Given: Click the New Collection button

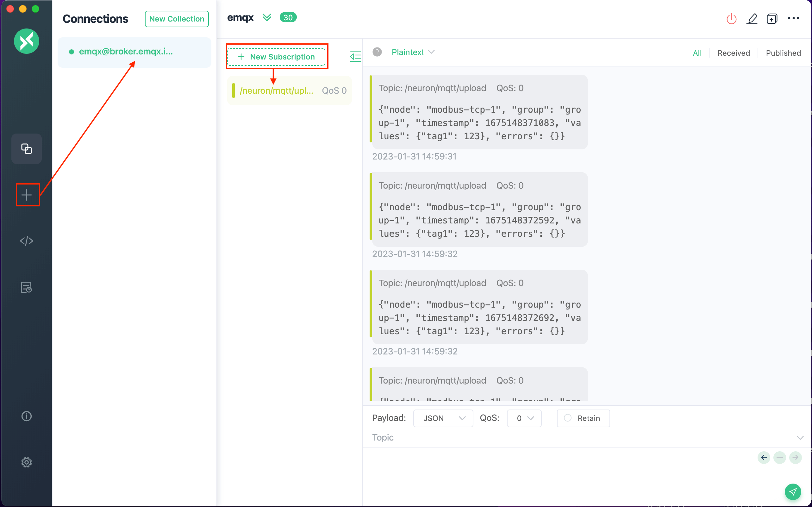Looking at the screenshot, I should [177, 19].
